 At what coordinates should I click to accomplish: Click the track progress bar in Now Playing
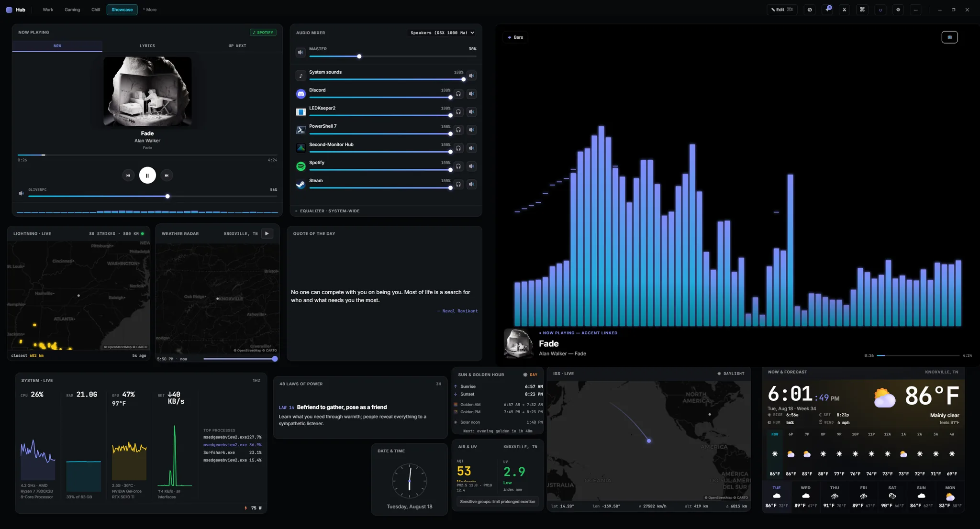(x=147, y=155)
